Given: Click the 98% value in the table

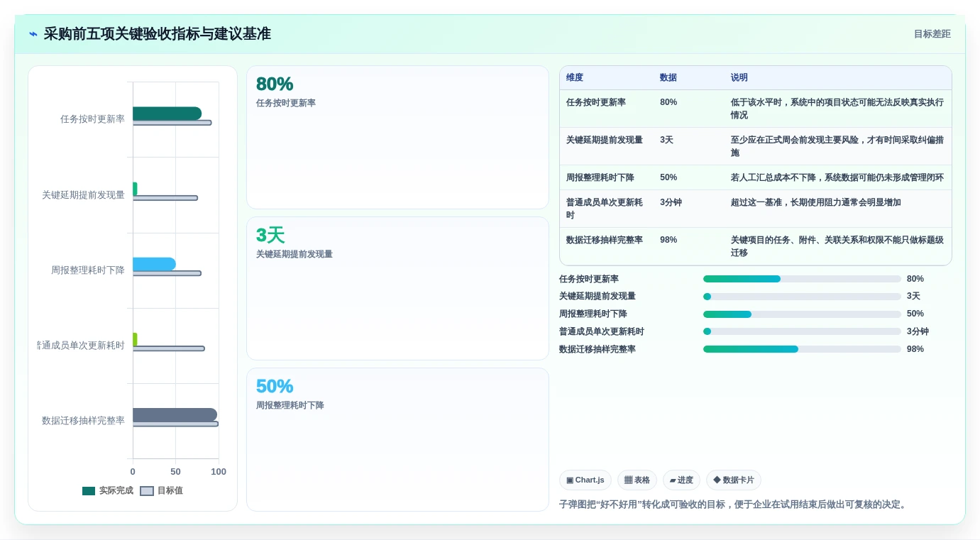Looking at the screenshot, I should click(x=668, y=240).
